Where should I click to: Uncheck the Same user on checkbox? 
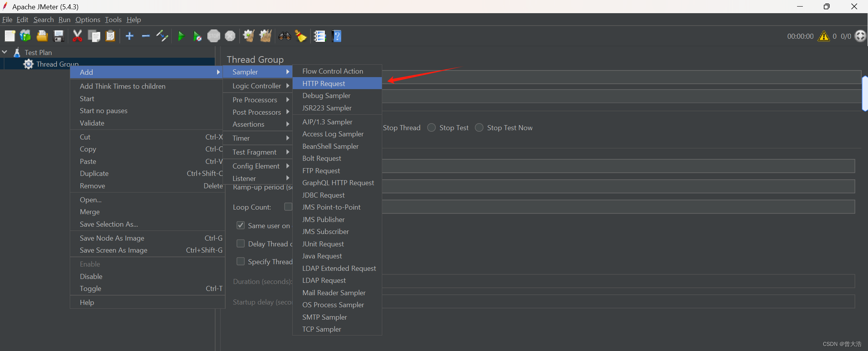[x=241, y=225]
